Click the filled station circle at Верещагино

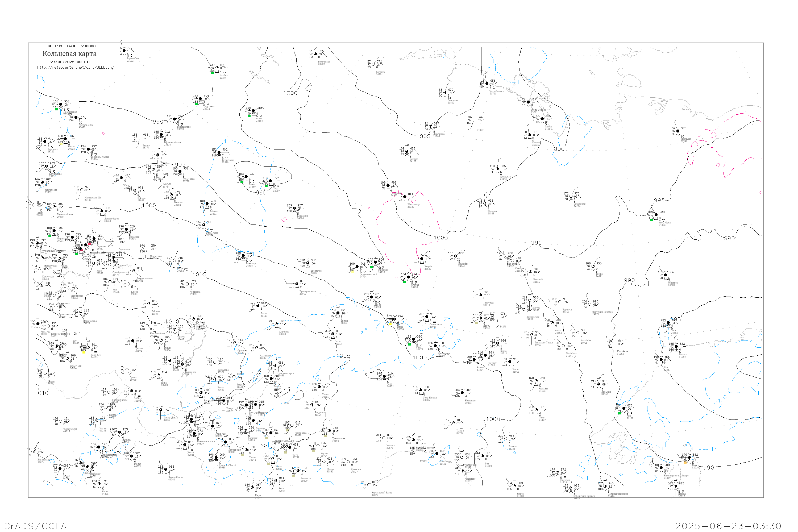[174, 119]
